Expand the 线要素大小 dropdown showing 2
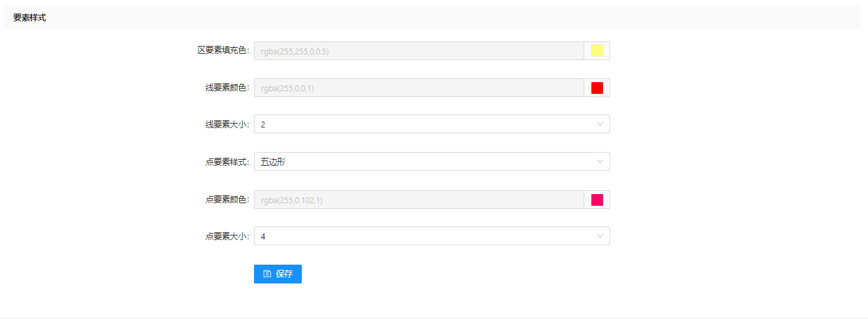This screenshot has width=868, height=319. click(431, 124)
